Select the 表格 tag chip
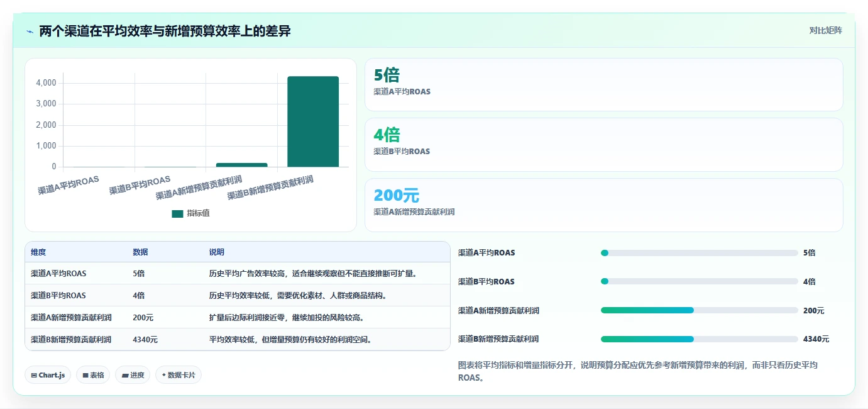Image resolution: width=868 pixels, height=409 pixels. pos(93,375)
